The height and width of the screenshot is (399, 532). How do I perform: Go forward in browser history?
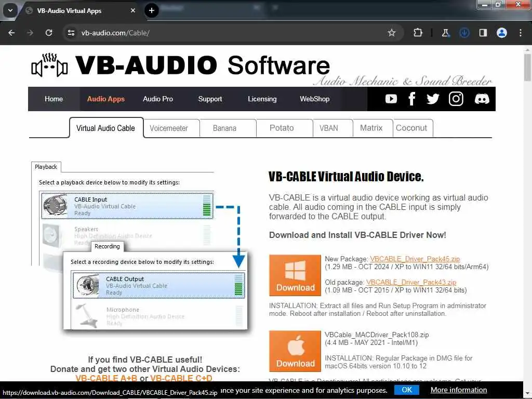pos(30,33)
